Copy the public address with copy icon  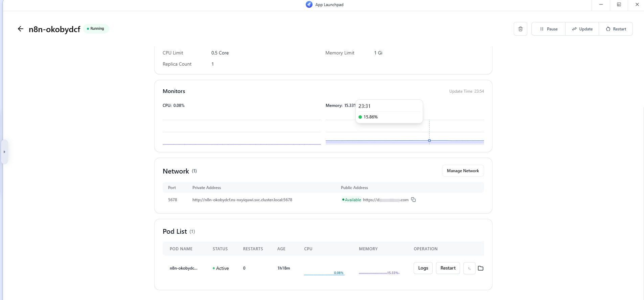click(x=413, y=200)
